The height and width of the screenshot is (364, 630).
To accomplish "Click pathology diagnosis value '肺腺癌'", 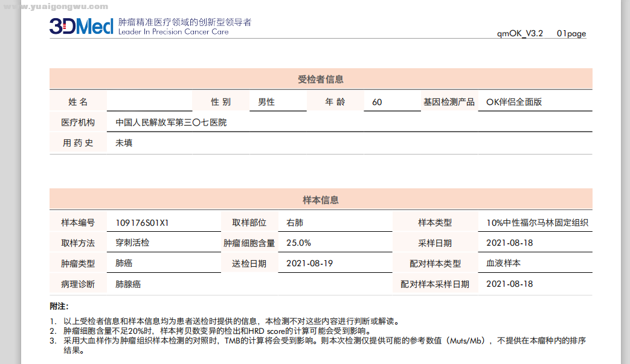I will pyautogui.click(x=128, y=284).
